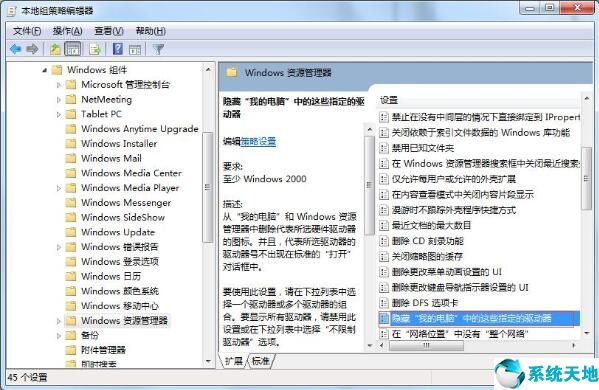Click the tree pane vertical scrollbar thumb
Screen dimensions: 599x390
(207, 187)
